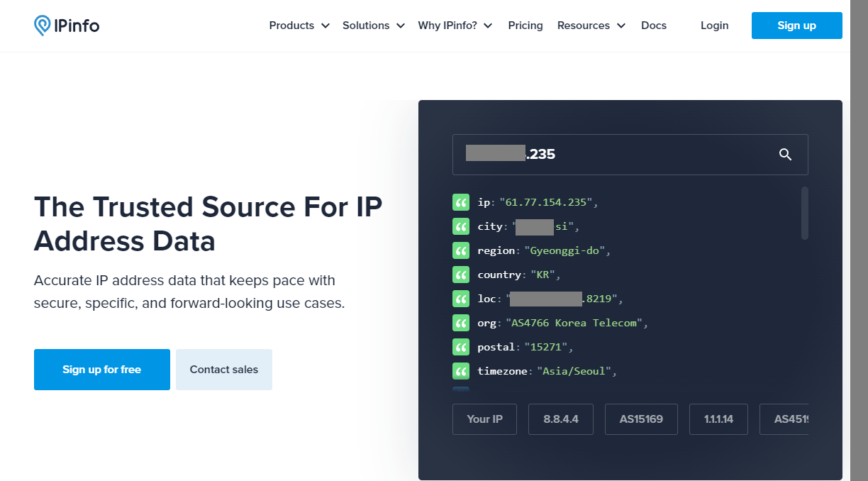Expand the Products menu
Viewport: 868px width, 481px height.
[299, 26]
